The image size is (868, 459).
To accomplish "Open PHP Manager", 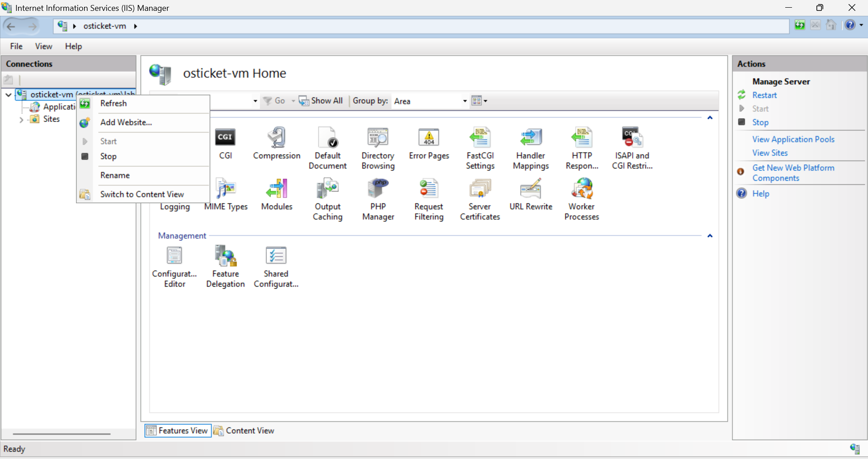I will (x=378, y=200).
